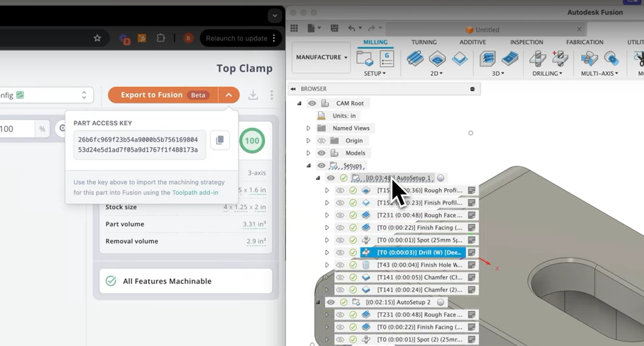Toggle visibility of Models
The width and height of the screenshot is (644, 346).
[321, 153]
